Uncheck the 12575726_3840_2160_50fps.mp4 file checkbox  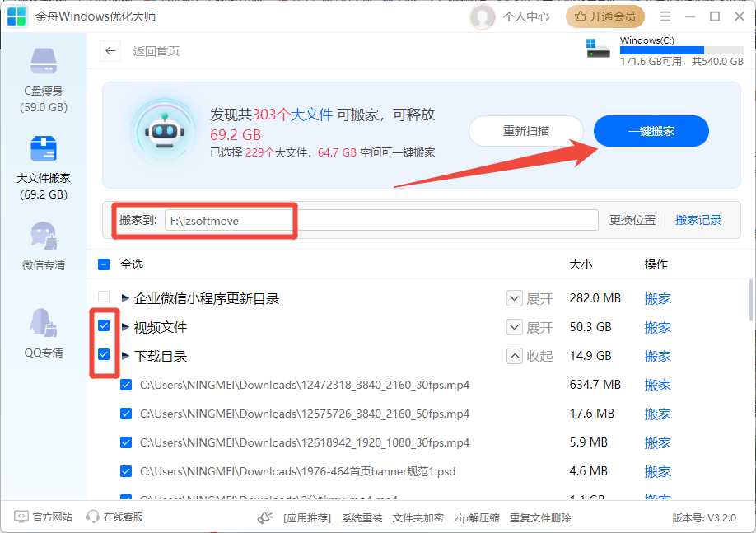point(126,414)
